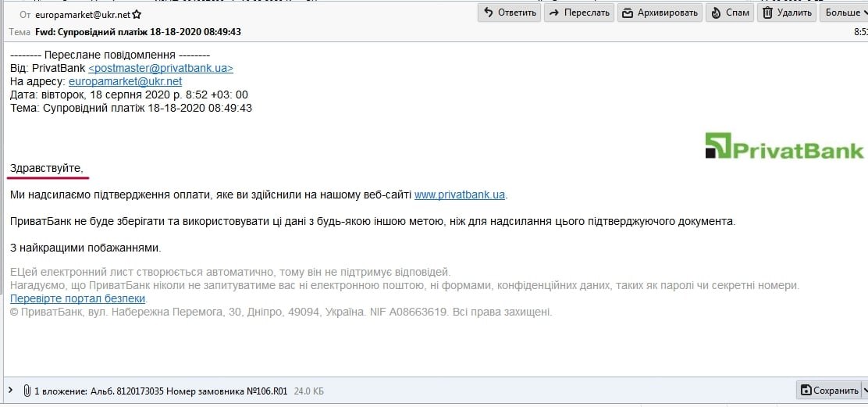868x407 pixels.
Task: Save the attachment with Сохранить
Action: coord(829,391)
